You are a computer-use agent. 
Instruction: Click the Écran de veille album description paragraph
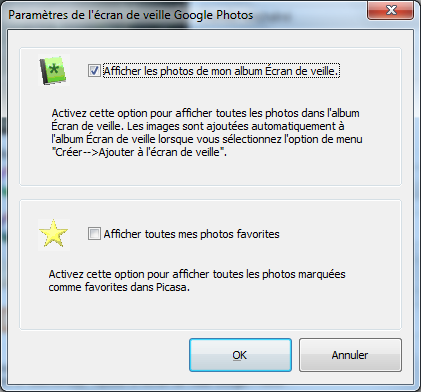pos(207,133)
